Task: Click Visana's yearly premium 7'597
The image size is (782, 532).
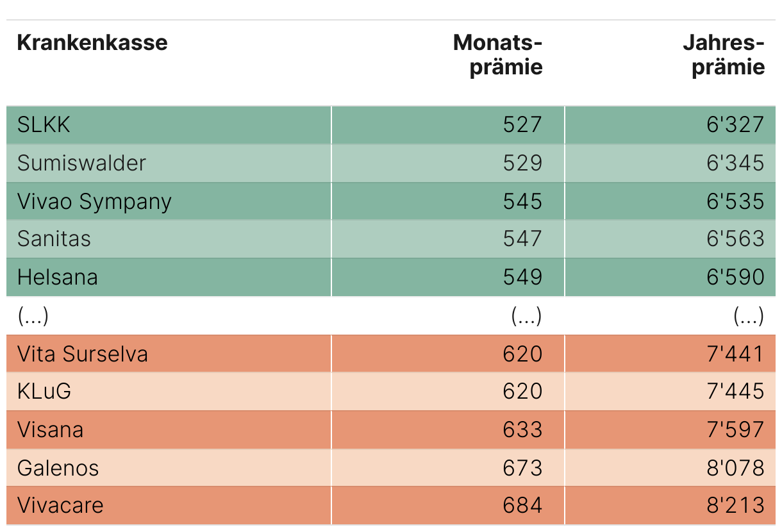Action: (735, 429)
